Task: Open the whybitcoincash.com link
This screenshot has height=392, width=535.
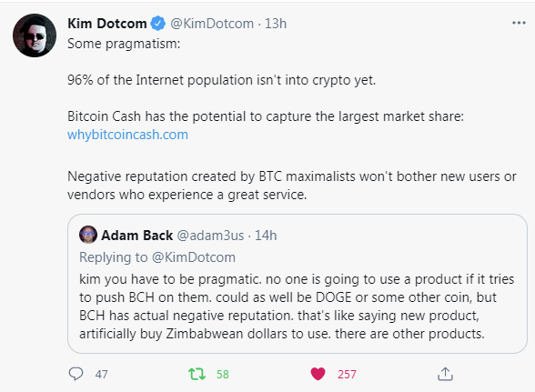Action: coord(127,135)
